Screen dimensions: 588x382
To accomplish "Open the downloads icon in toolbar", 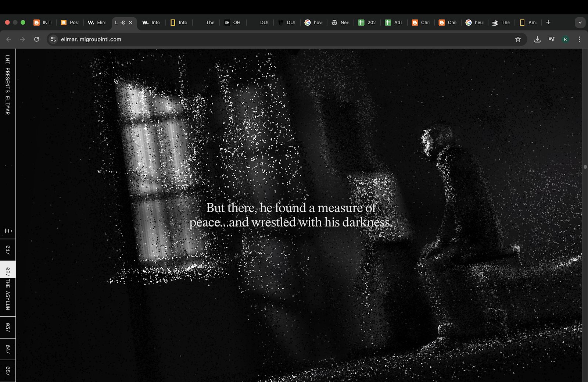I will [x=537, y=39].
